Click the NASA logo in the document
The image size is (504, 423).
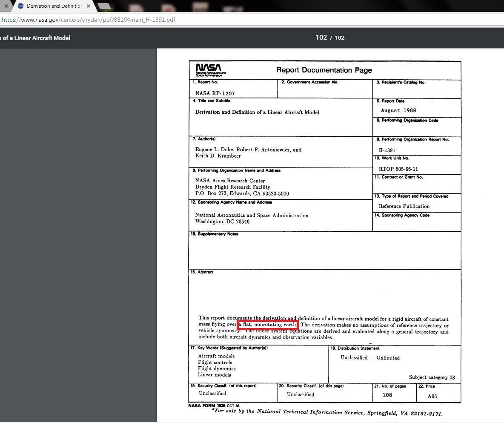[210, 70]
